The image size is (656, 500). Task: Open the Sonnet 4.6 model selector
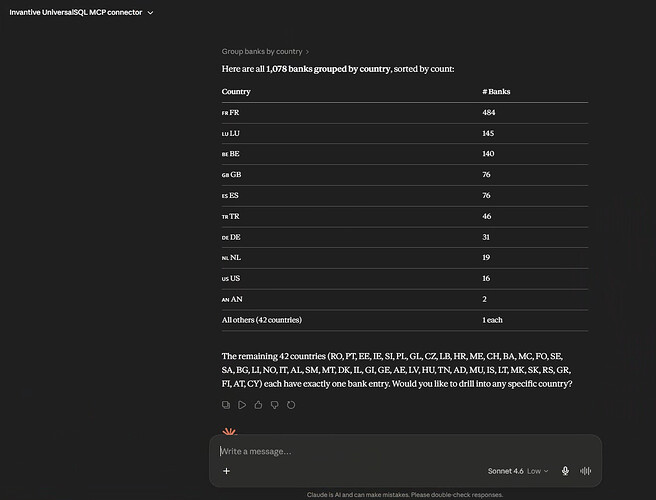coord(518,471)
